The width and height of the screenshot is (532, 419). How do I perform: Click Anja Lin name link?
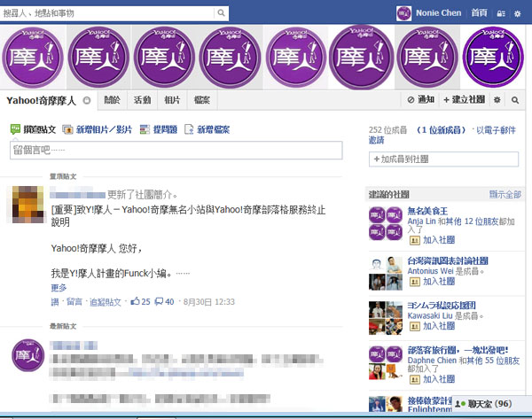point(421,221)
